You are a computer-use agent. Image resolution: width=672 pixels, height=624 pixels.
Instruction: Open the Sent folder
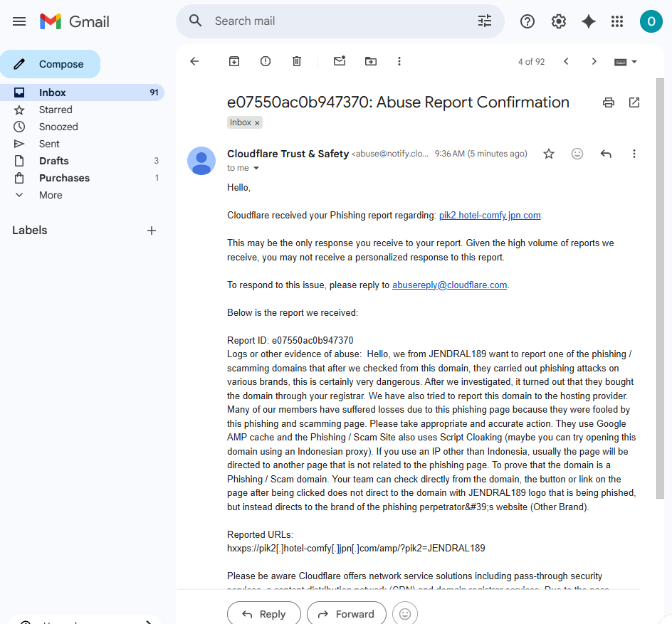pos(82,144)
